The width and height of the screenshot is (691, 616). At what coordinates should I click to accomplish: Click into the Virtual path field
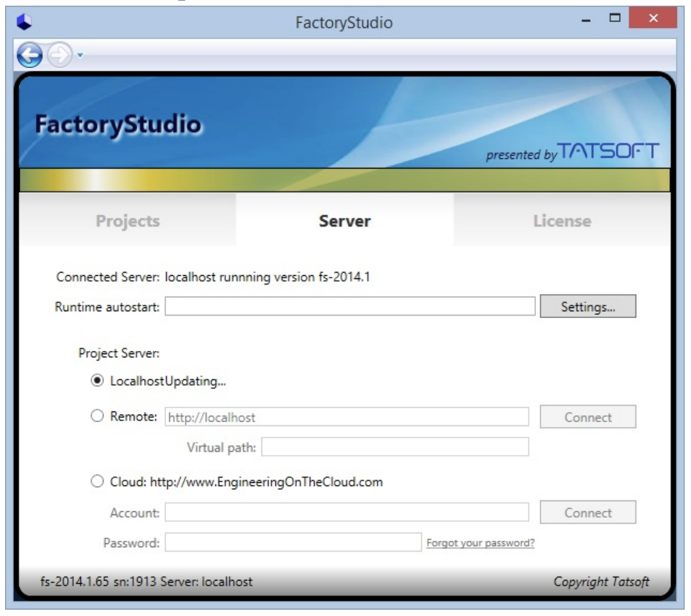coord(395,447)
